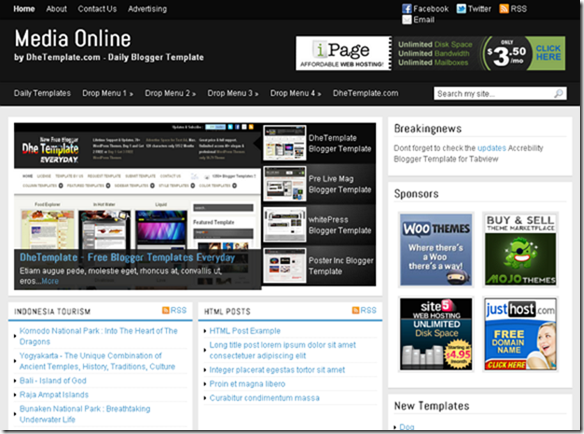Click the search magnifier icon
Screen dimensions: 584x434
pos(558,93)
